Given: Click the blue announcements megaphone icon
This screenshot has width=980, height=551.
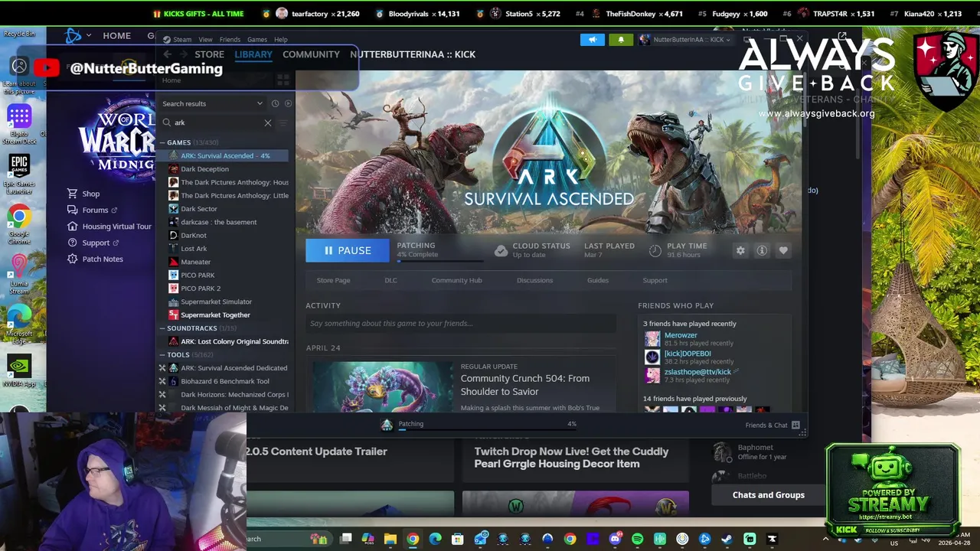Looking at the screenshot, I should tap(592, 39).
